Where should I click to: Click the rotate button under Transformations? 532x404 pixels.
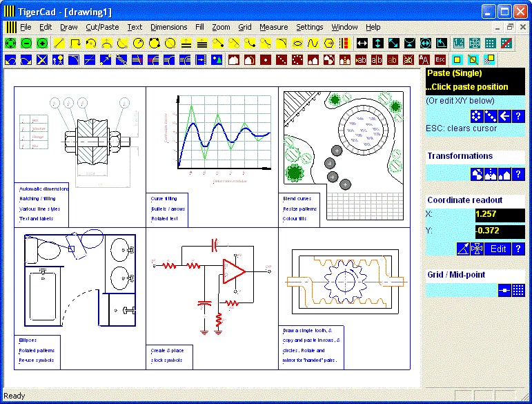(477, 175)
